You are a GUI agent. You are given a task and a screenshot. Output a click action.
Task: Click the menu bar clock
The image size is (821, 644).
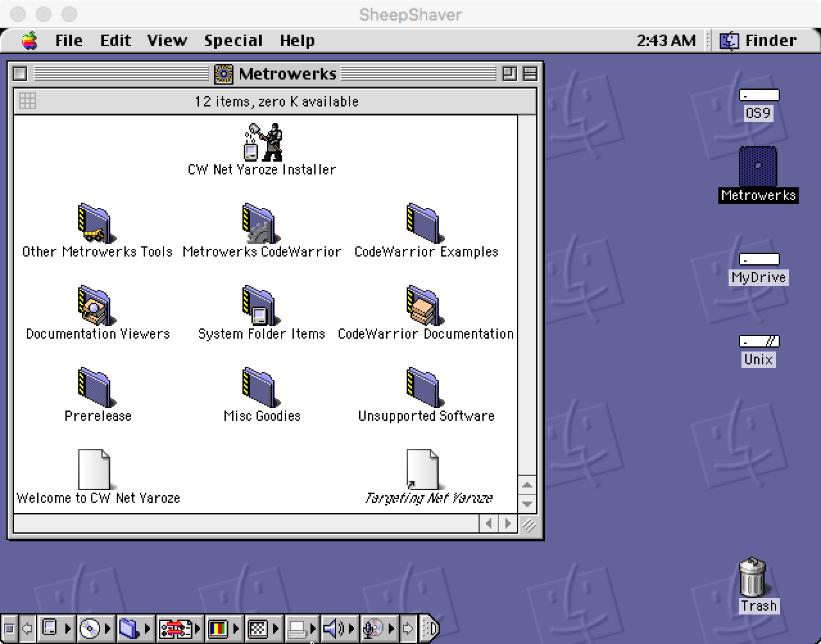coord(666,40)
